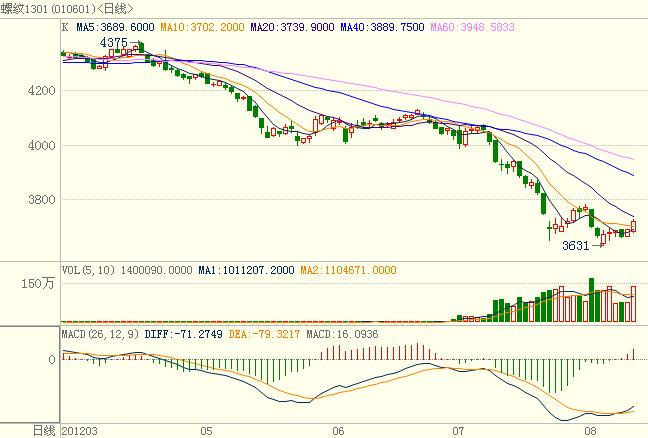This screenshot has height=438, width=648.
Task: Open the 日线 period selector at bottom left
Action: (x=44, y=430)
